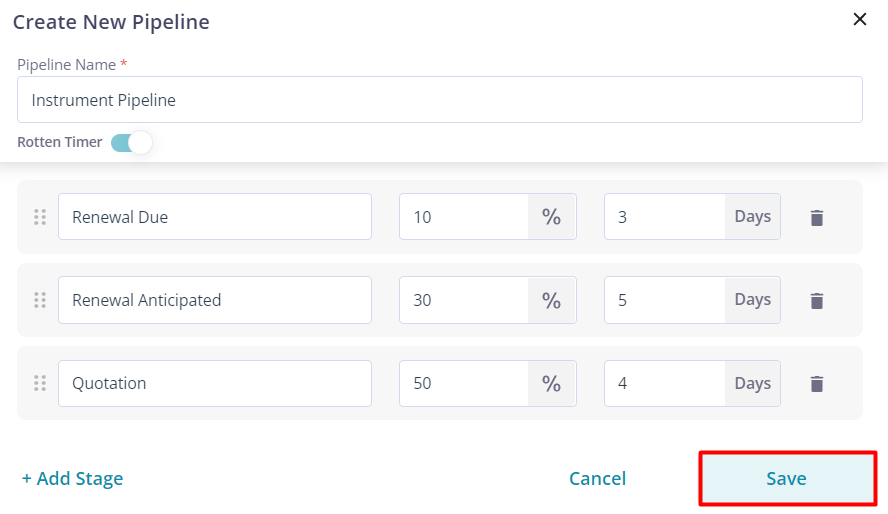Screen dimensions: 888x514
Task: Save the Instrument Pipeline
Action: pos(786,479)
